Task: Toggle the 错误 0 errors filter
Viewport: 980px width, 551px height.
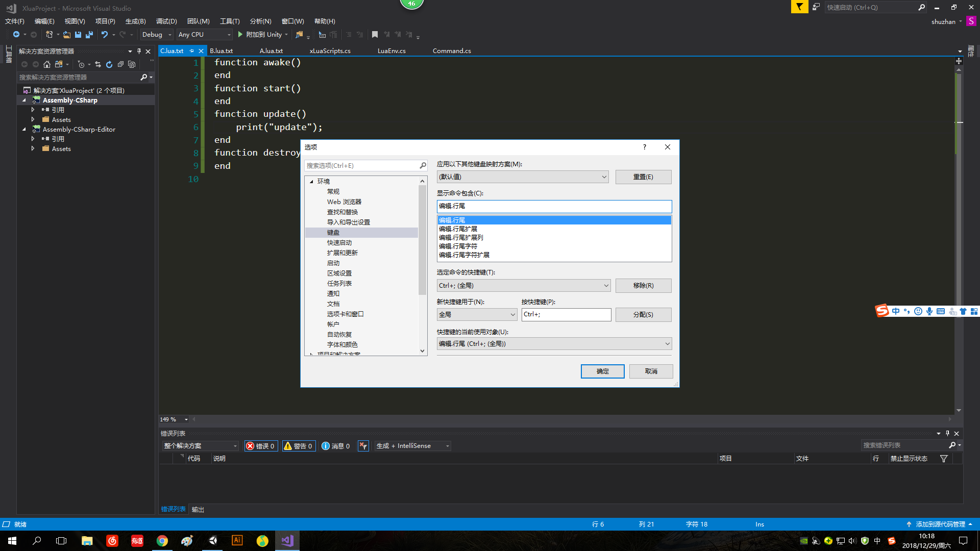Action: tap(261, 446)
